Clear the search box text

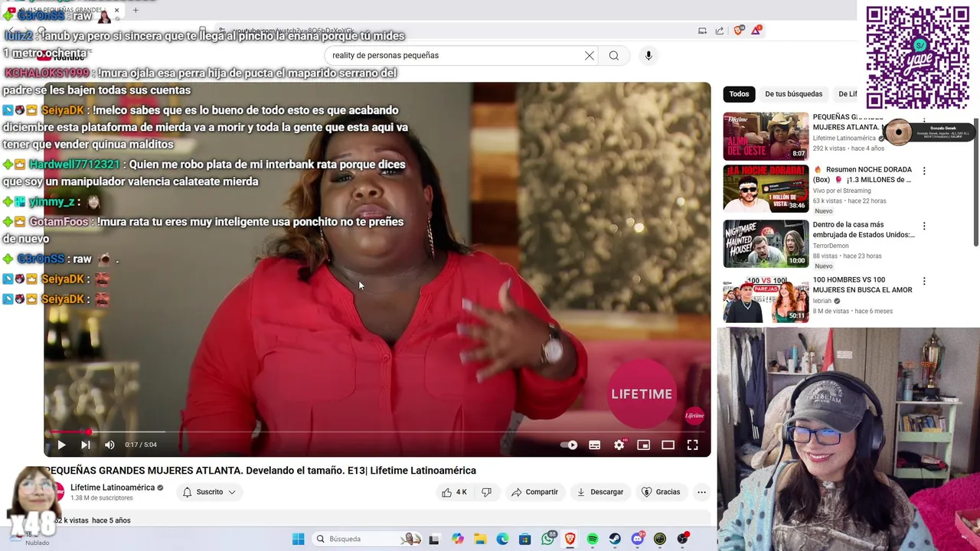590,55
